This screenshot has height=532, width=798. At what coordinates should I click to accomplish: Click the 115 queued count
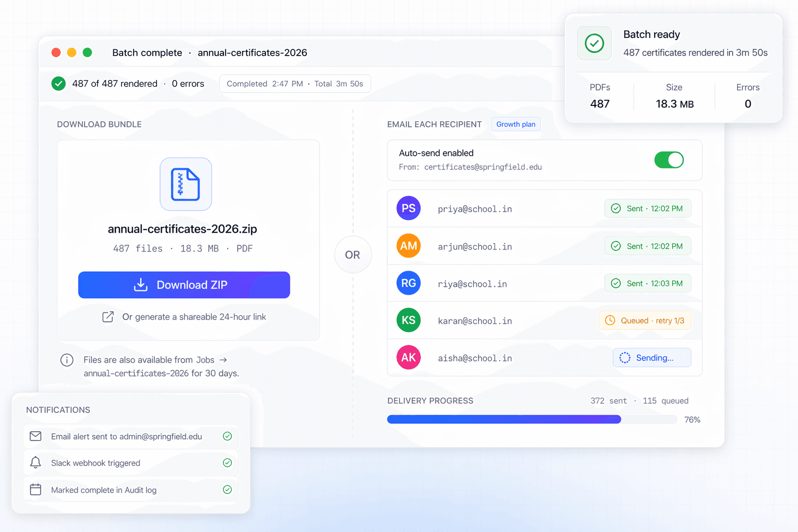tap(666, 401)
